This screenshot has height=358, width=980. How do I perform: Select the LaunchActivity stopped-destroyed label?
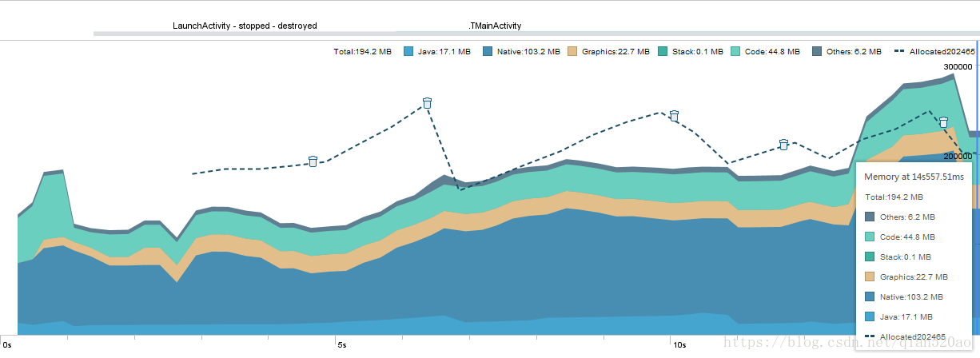tap(245, 26)
